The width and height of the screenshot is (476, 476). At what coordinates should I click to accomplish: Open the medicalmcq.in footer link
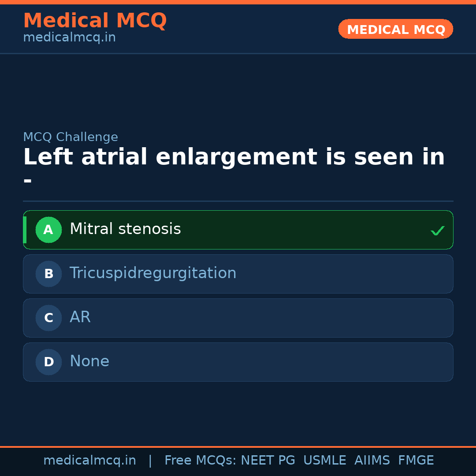click(89, 460)
